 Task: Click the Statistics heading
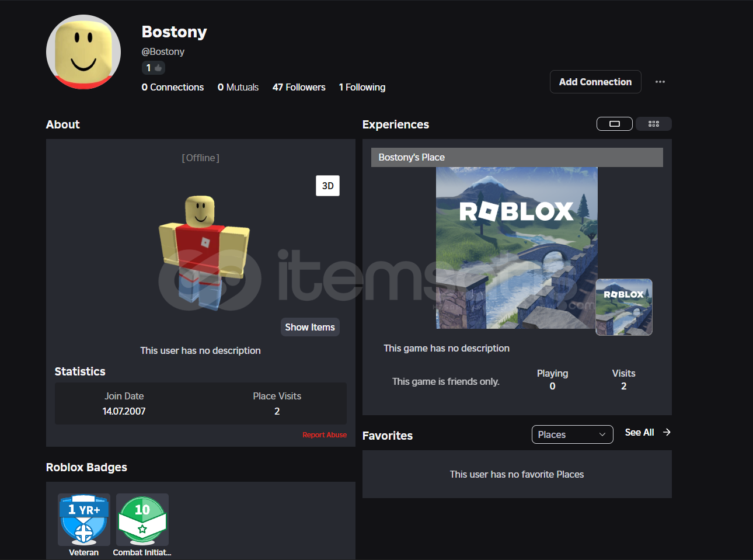point(80,371)
